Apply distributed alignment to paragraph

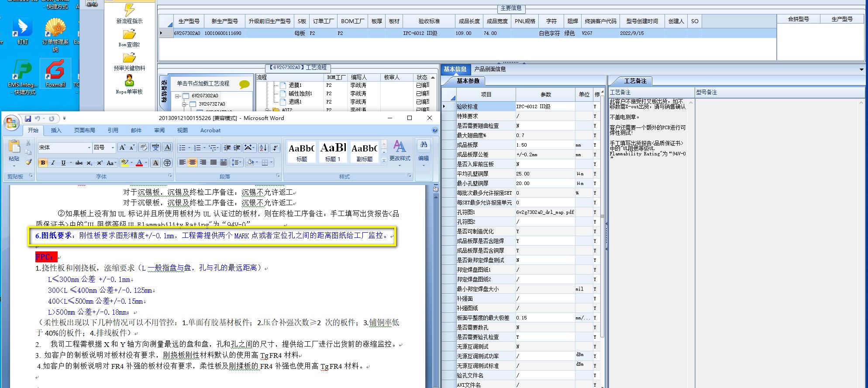pyautogui.click(x=224, y=163)
